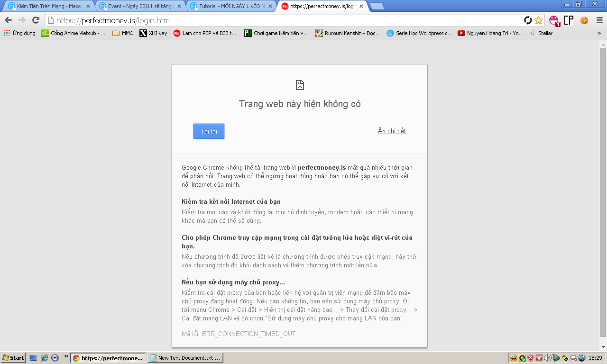Click the heading Trang web này hiện không có
607x364 pixels.
(300, 104)
